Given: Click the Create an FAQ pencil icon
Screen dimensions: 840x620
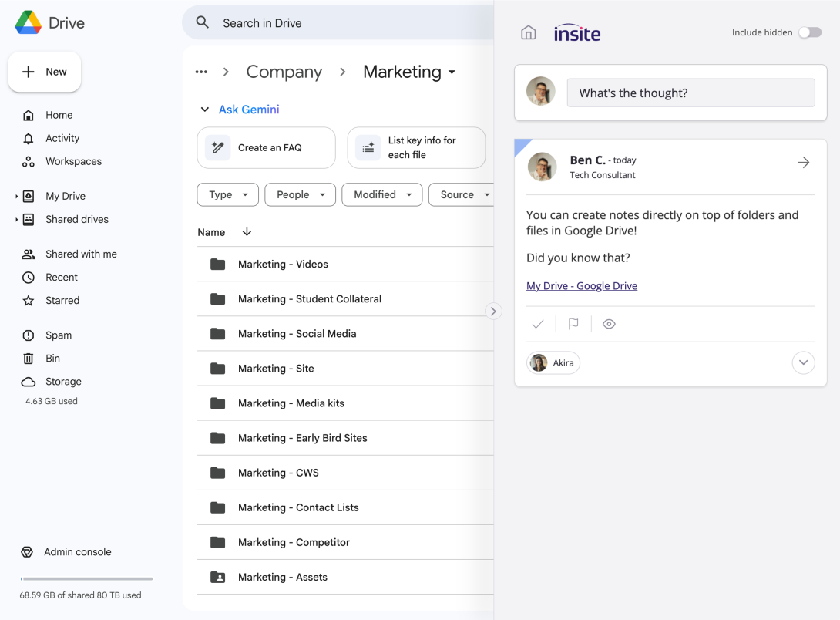Looking at the screenshot, I should (218, 147).
